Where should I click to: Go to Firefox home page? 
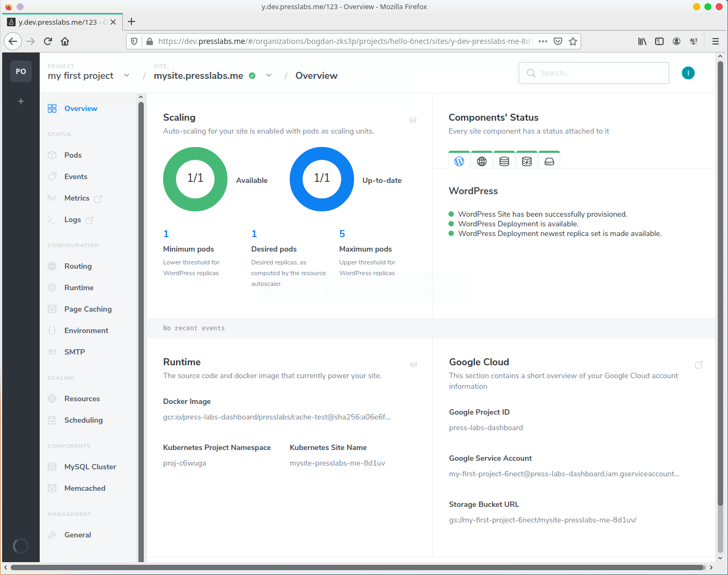[x=65, y=41]
